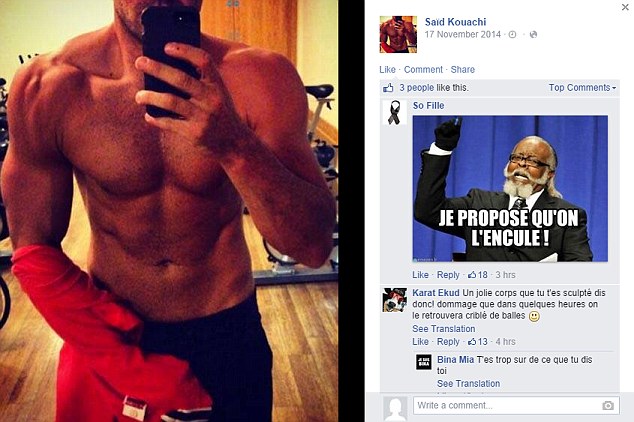Like the post using the Like link

point(387,70)
